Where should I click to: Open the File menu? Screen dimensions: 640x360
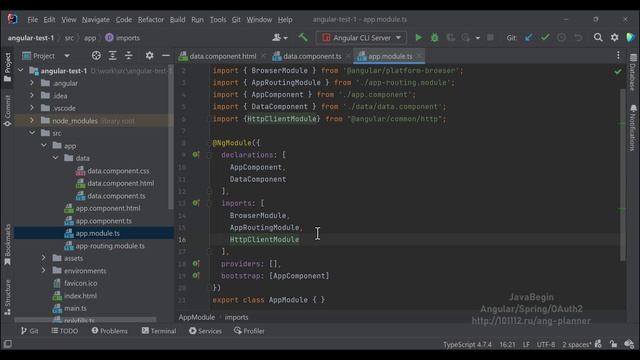[x=33, y=20]
